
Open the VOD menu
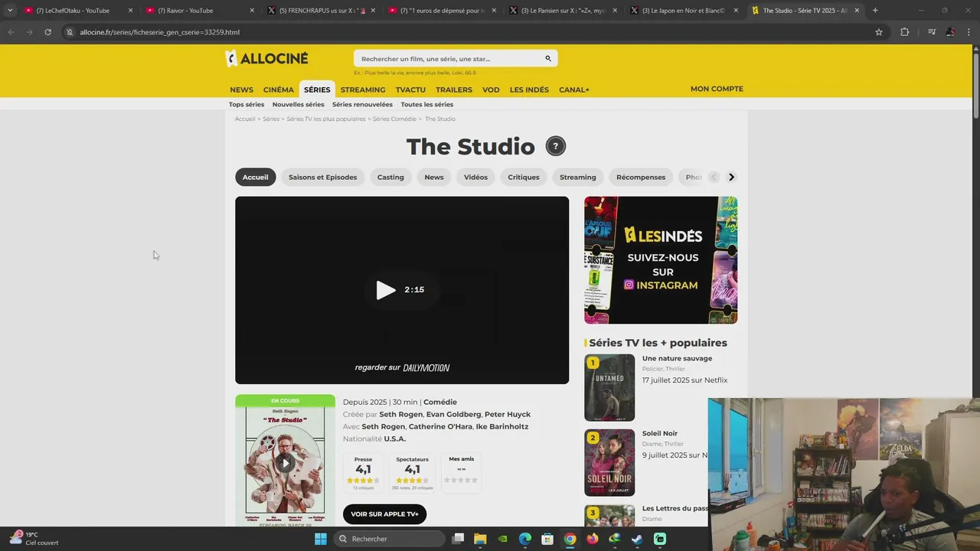tap(491, 90)
